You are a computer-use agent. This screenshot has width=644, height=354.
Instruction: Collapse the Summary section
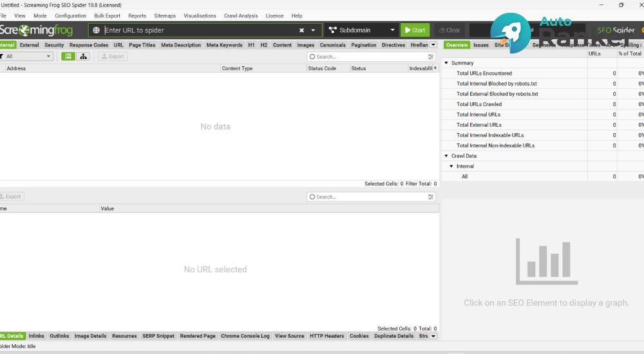[x=446, y=63]
